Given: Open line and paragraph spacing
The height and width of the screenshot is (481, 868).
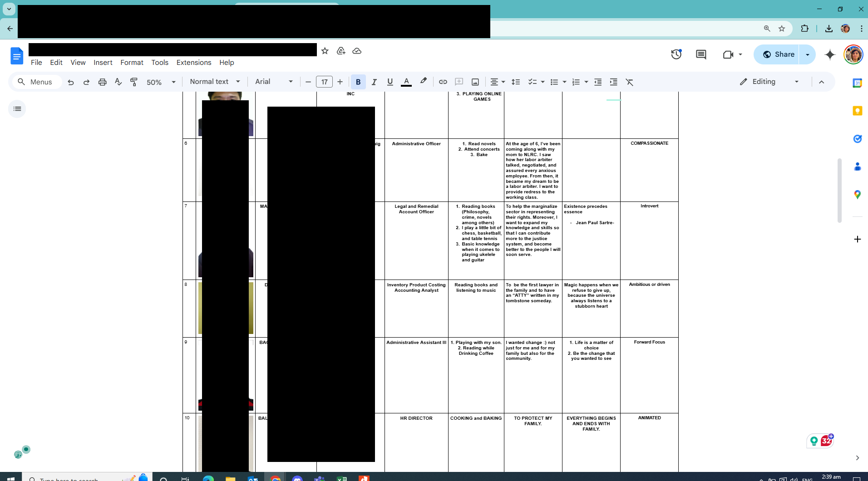Looking at the screenshot, I should [516, 82].
